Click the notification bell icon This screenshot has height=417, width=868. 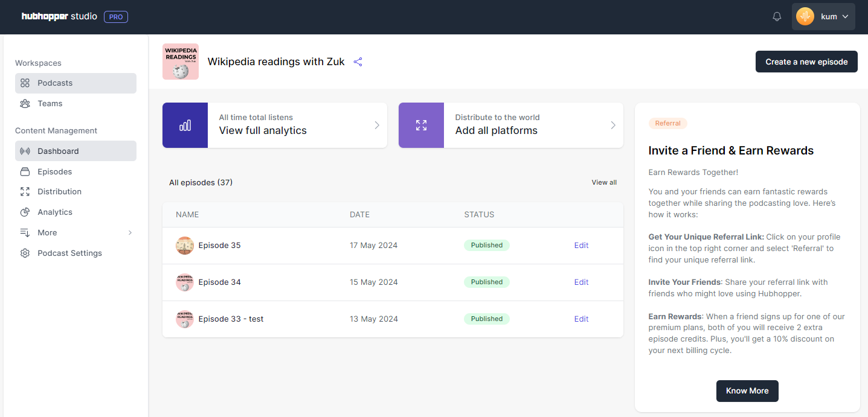(x=777, y=17)
